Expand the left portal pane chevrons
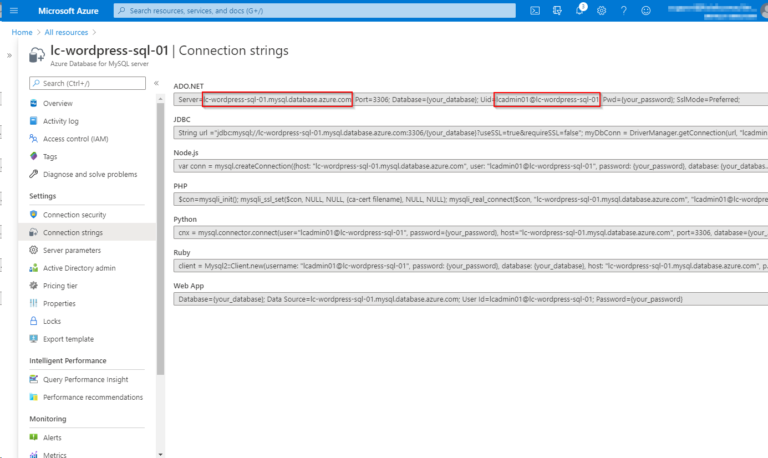Image resolution: width=768 pixels, height=458 pixels. coord(9,55)
